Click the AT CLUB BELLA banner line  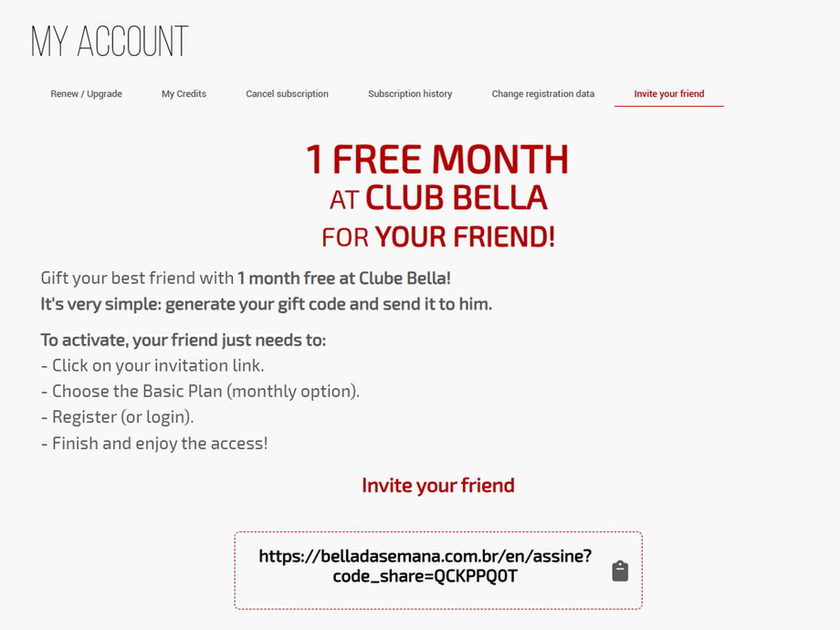coord(438,198)
